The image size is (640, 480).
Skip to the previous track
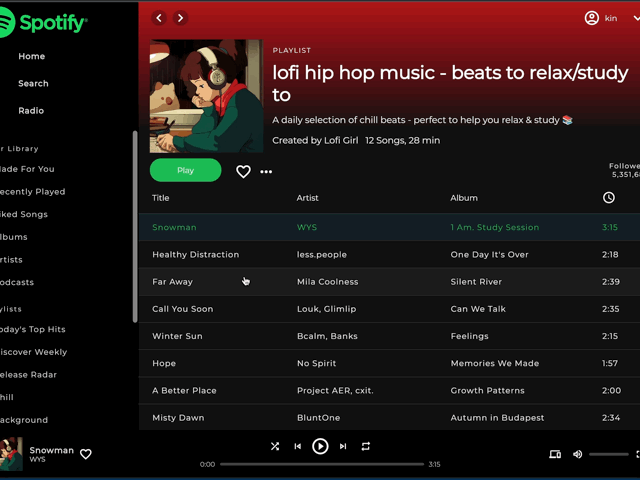coord(297,447)
